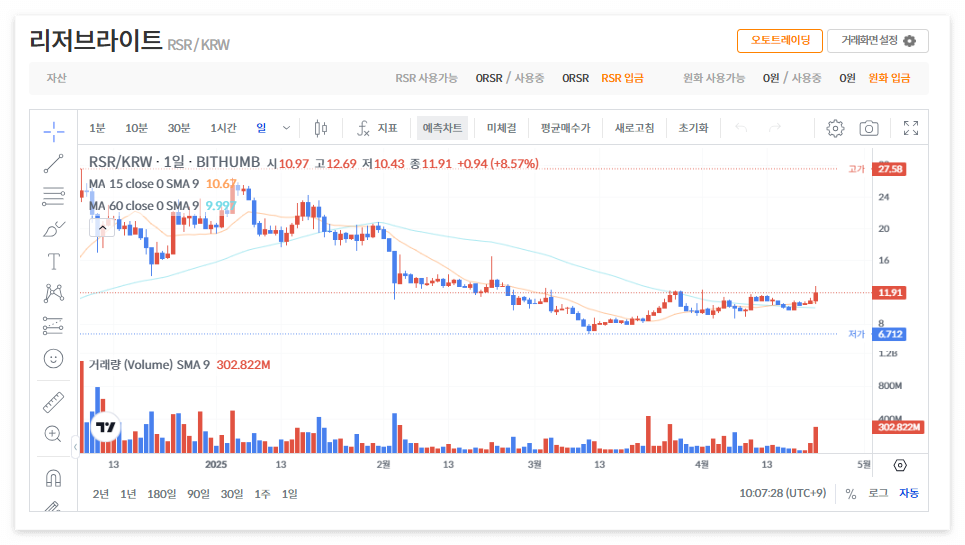Set range to 90일
The width and height of the screenshot is (965, 545).
pyautogui.click(x=199, y=494)
